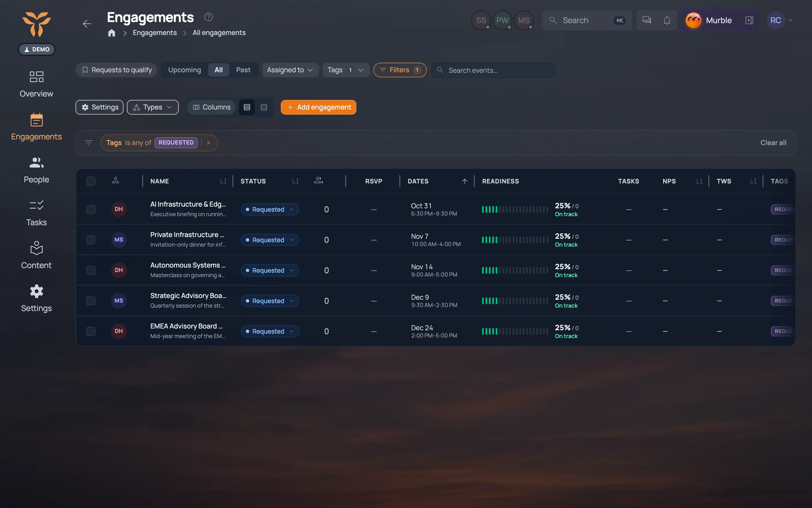Check the Autonomous Systems row
Image resolution: width=812 pixels, height=508 pixels.
(x=91, y=270)
